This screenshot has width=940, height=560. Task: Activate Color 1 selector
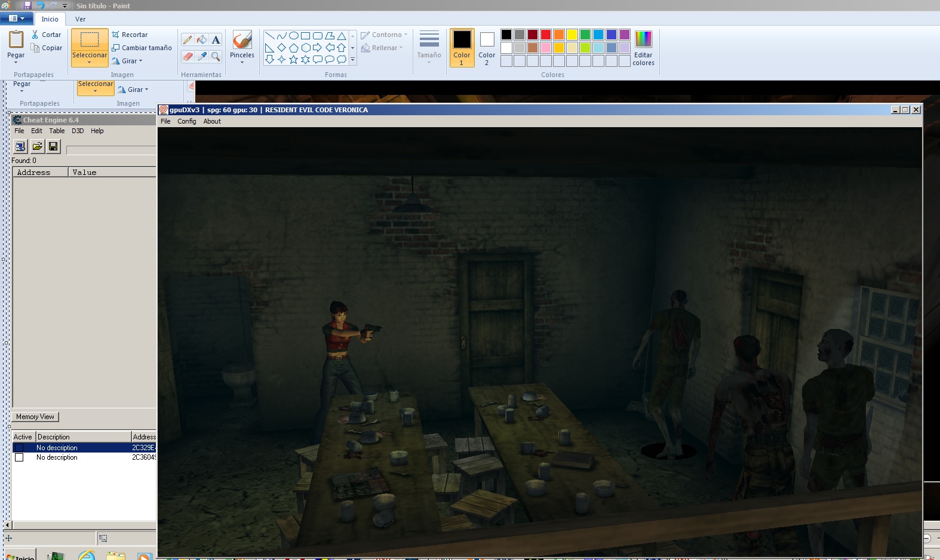click(x=462, y=48)
